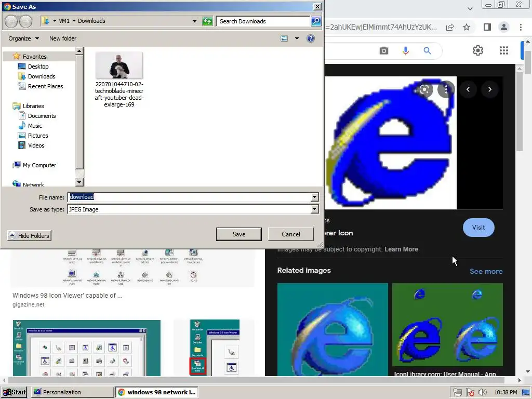
Task: Select Desktop in Favorites
Action: click(38, 66)
